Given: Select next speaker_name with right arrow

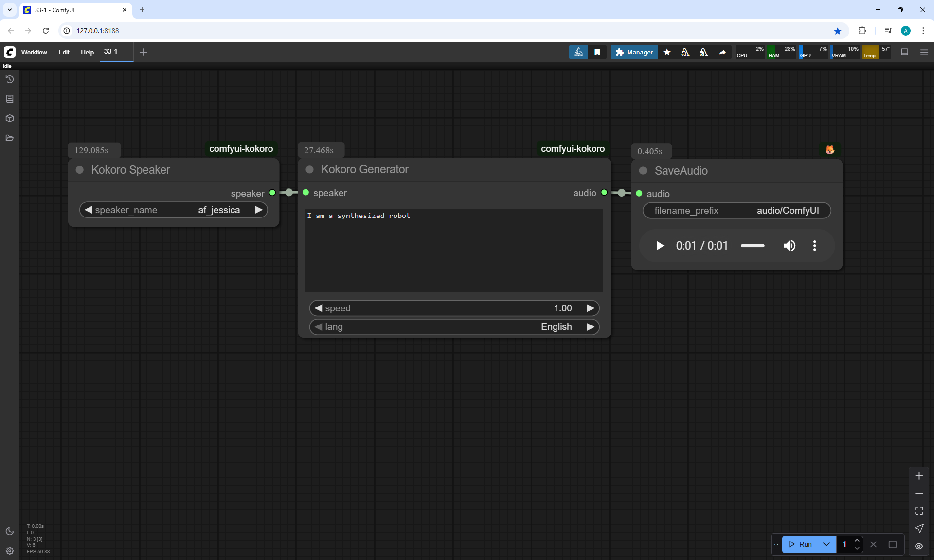Looking at the screenshot, I should 259,210.
